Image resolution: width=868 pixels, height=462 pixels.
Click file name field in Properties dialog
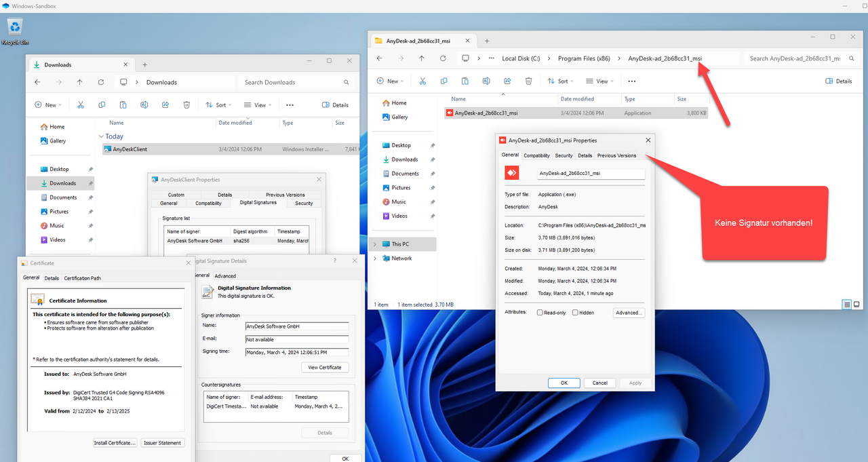tap(590, 173)
